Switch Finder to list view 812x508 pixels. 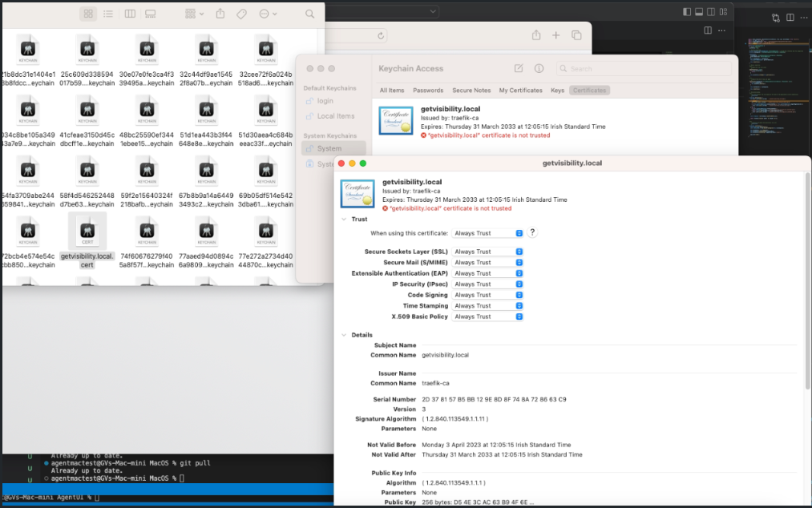click(x=108, y=14)
